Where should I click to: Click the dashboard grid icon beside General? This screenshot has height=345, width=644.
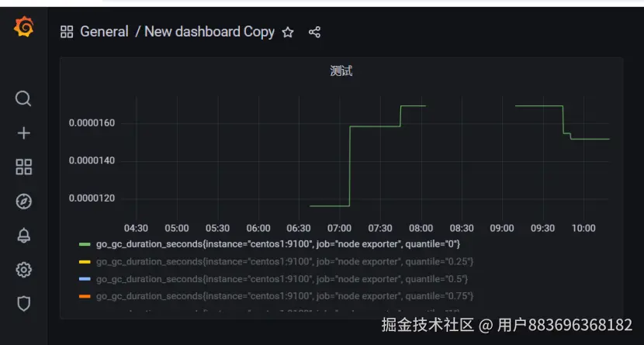tap(67, 32)
